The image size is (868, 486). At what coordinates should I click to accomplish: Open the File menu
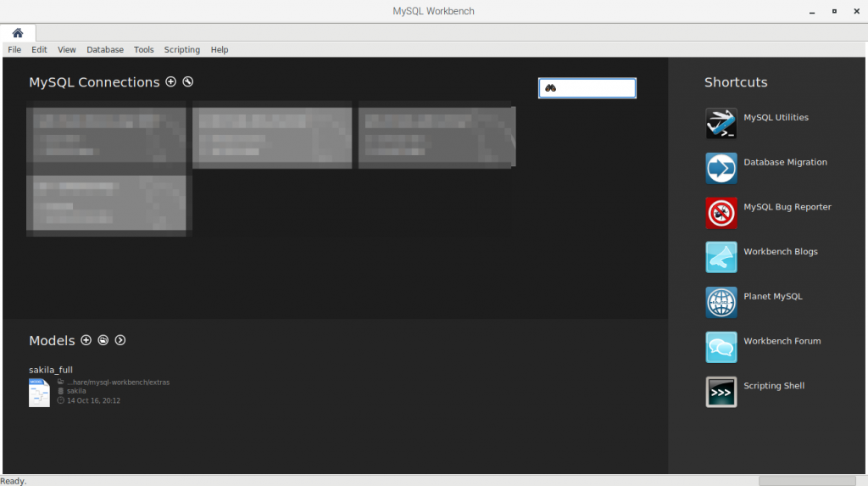coord(14,49)
